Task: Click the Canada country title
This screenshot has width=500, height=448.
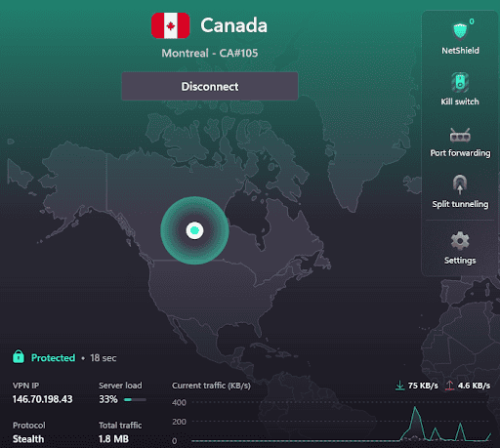Action: pos(233,25)
